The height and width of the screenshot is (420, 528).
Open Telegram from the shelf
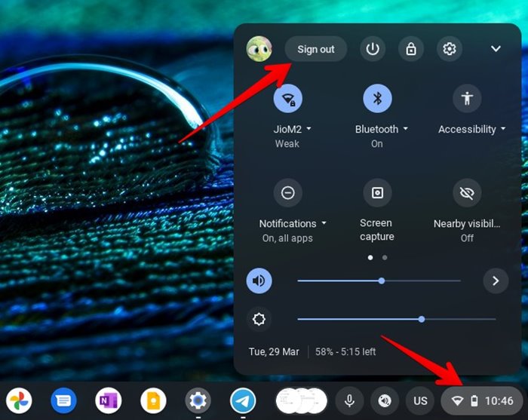coord(243,400)
